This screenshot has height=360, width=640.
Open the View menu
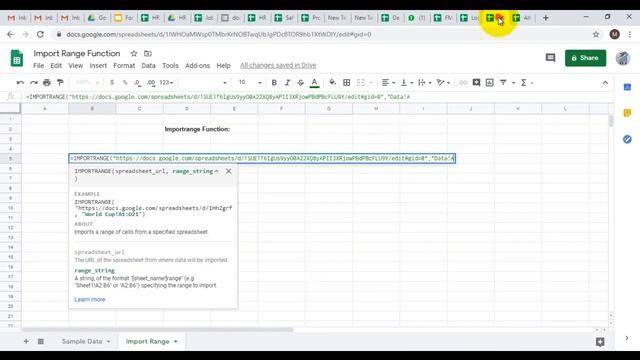(x=76, y=65)
